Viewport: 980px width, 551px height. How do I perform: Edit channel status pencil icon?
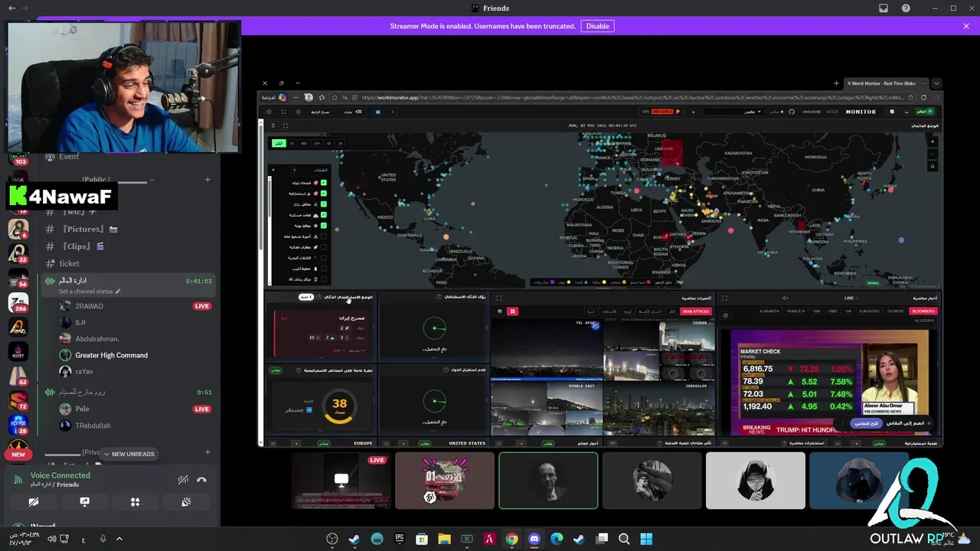point(118,292)
